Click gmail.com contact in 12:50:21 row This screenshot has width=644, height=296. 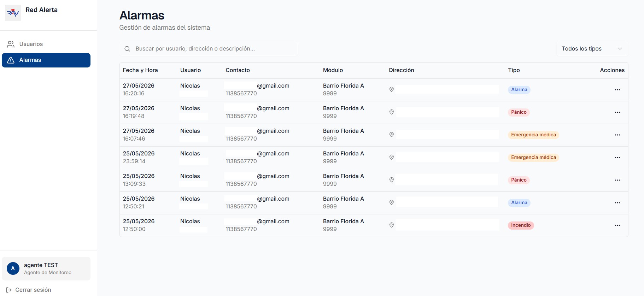tap(273, 199)
